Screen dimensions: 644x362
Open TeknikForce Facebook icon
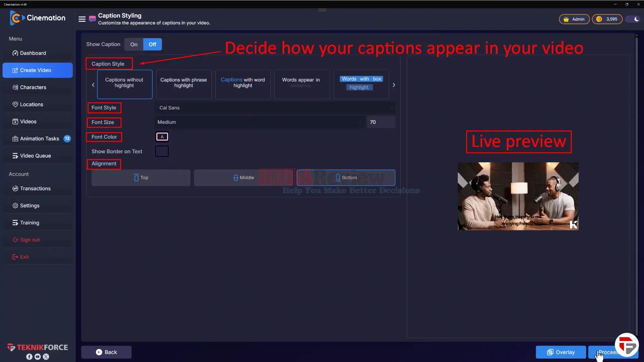[x=30, y=357]
